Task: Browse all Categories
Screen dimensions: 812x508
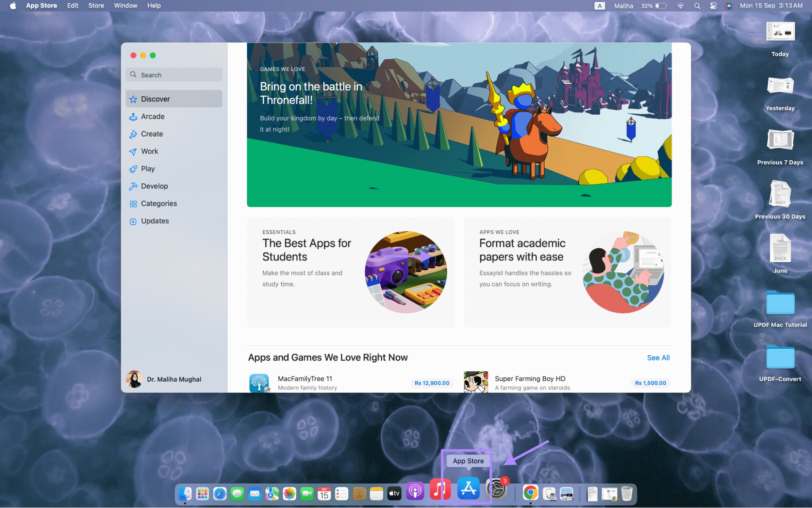Action: coord(174,204)
